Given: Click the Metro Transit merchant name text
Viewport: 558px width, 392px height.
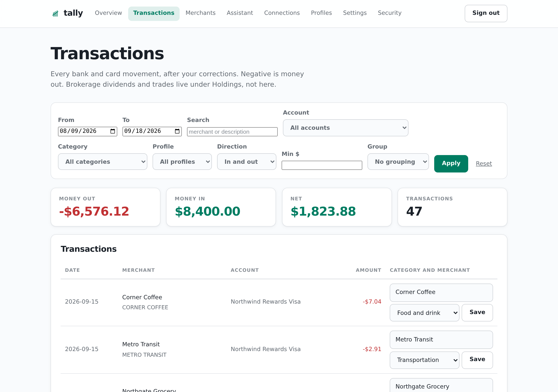Looking at the screenshot, I should (141, 344).
